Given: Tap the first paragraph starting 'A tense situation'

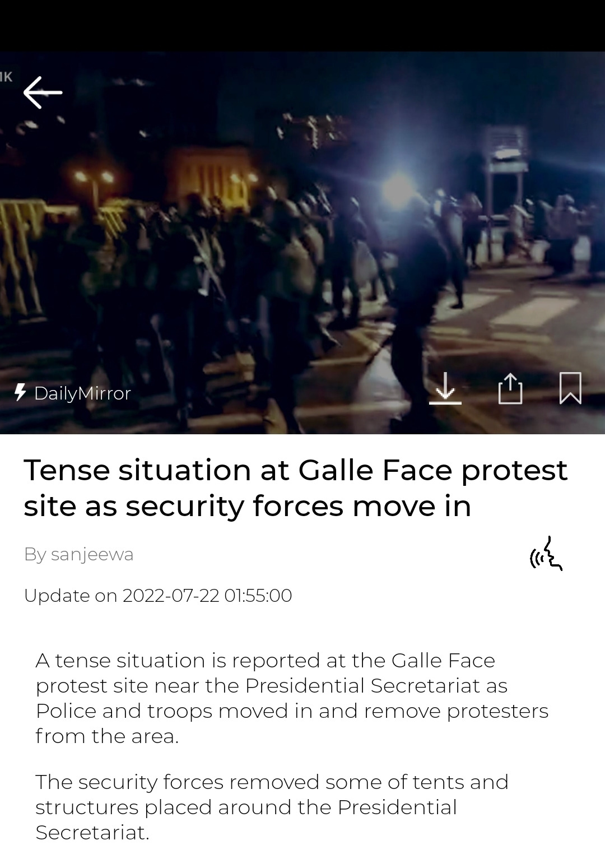Looking at the screenshot, I should (292, 698).
